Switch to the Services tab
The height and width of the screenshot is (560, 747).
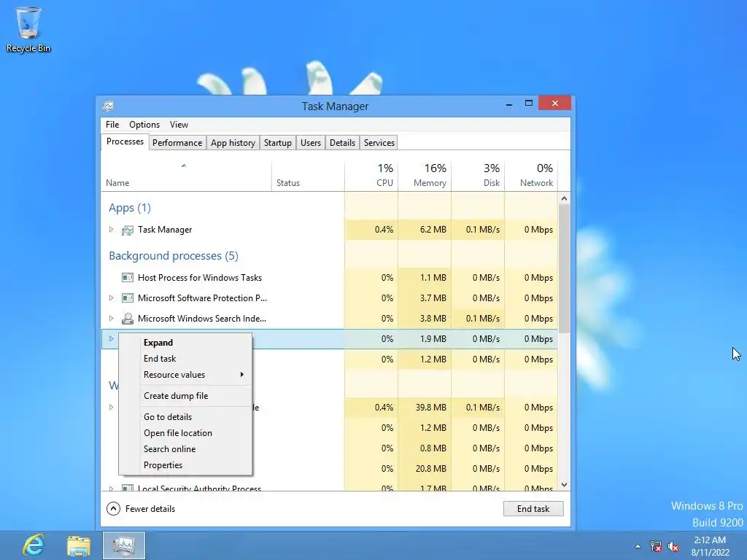(379, 143)
